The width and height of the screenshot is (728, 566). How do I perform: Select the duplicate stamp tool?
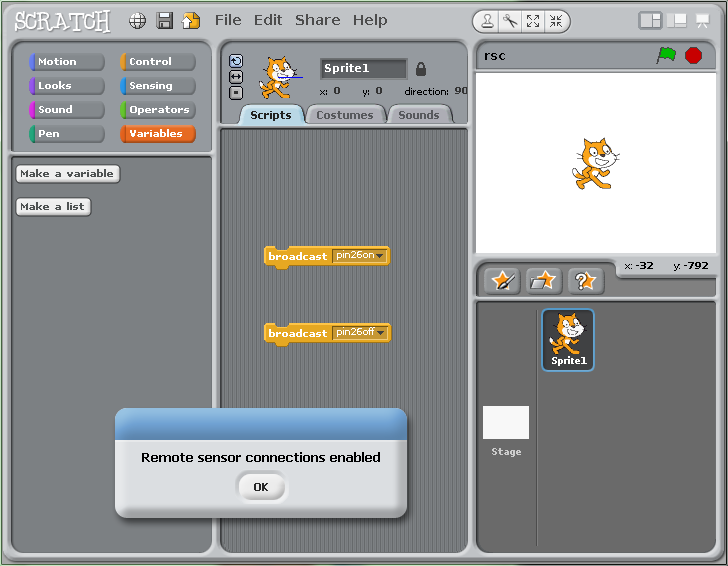tap(487, 21)
